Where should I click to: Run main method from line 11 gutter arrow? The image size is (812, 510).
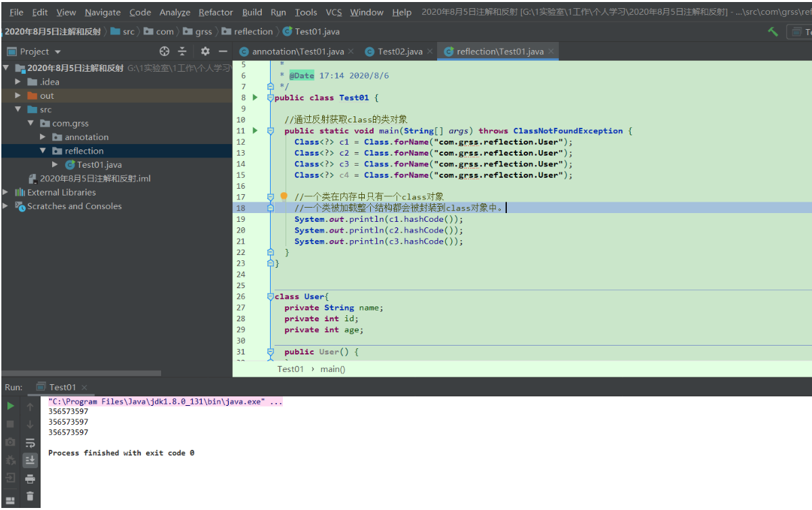(255, 131)
